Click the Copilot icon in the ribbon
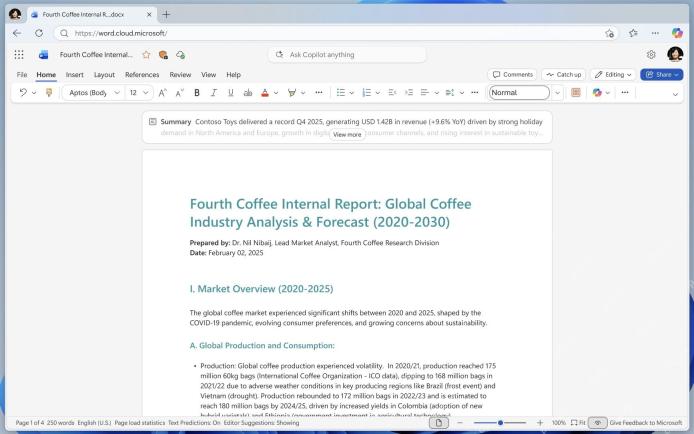The height and width of the screenshot is (434, 694). 597,92
